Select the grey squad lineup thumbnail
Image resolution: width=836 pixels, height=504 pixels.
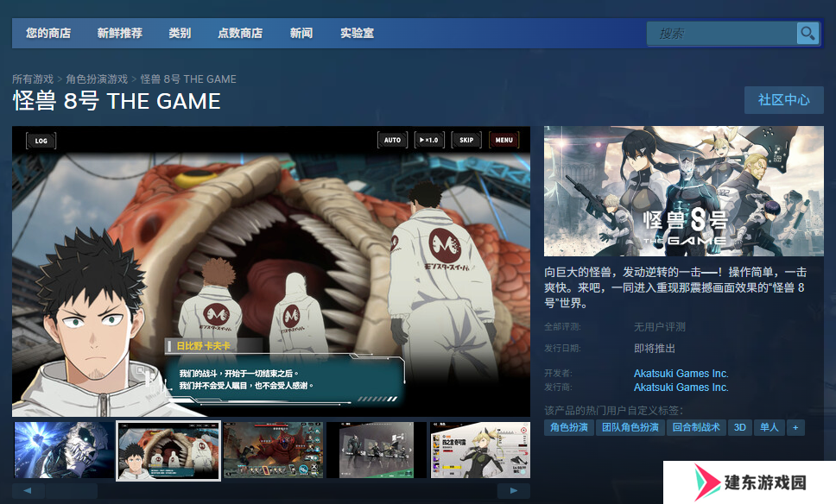click(377, 450)
